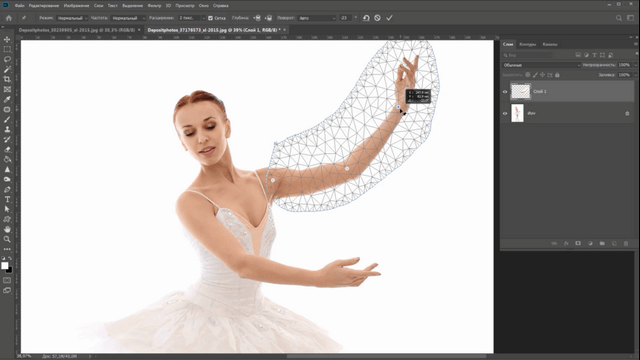640x360 pixels.
Task: Select the Фон layer thumbnail
Action: pos(517,113)
